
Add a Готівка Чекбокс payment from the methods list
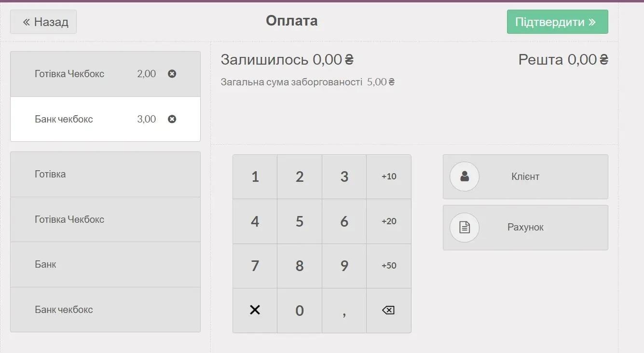[105, 219]
